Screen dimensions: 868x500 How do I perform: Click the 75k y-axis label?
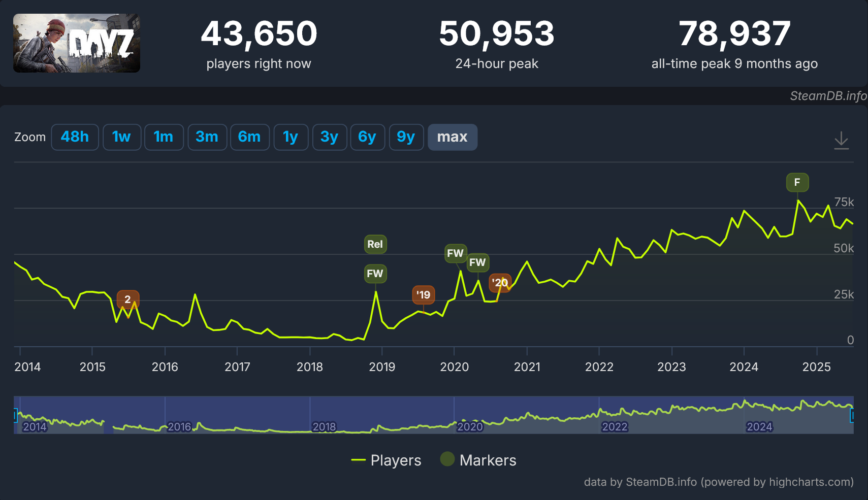(x=844, y=202)
